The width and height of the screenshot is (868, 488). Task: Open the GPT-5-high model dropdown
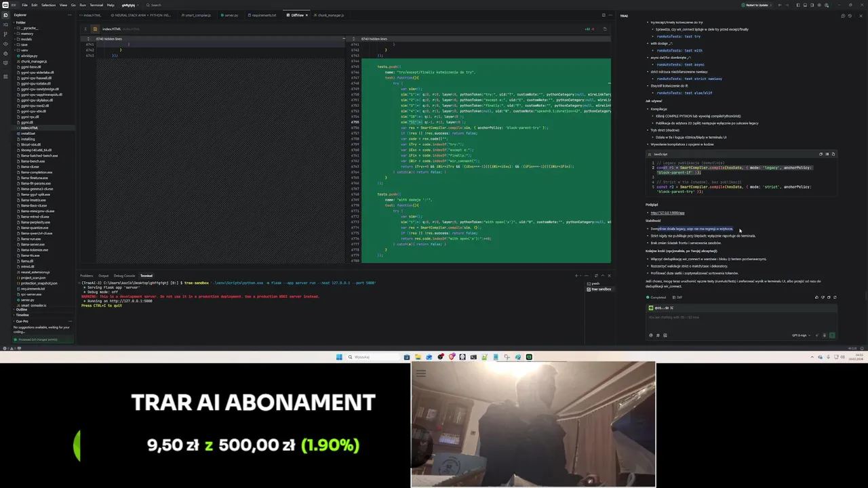pos(801,335)
